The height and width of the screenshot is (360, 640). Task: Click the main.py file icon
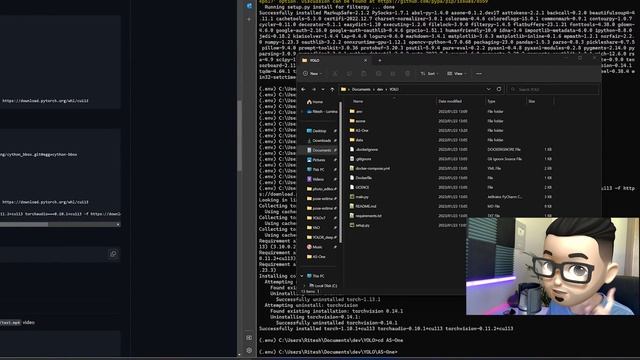[352, 197]
